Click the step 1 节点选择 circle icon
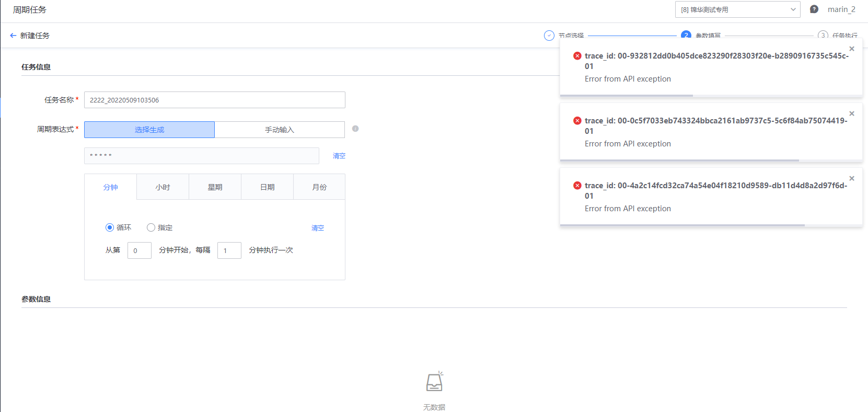Screen dimensions: 868x412 pyautogui.click(x=549, y=36)
